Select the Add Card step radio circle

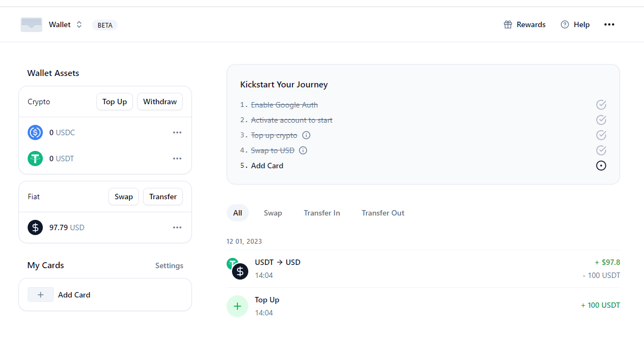601,166
